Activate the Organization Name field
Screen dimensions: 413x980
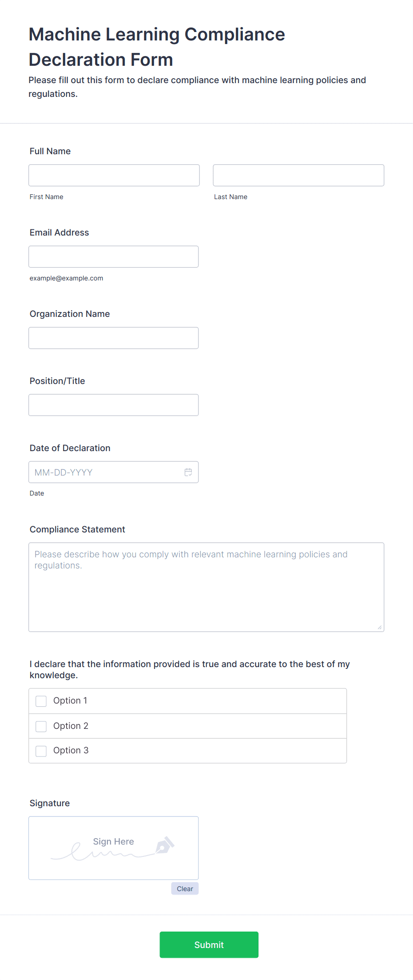tap(114, 338)
